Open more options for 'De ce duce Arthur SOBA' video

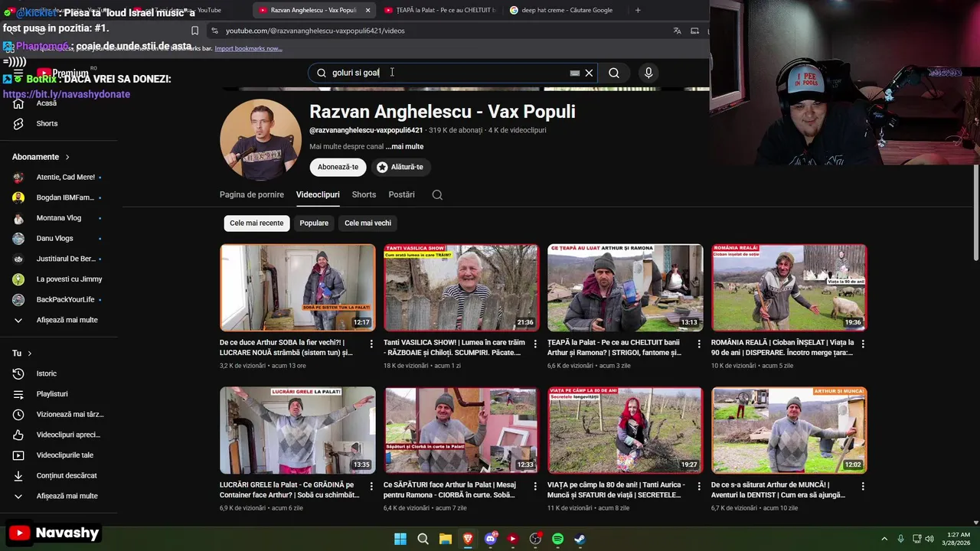(371, 344)
